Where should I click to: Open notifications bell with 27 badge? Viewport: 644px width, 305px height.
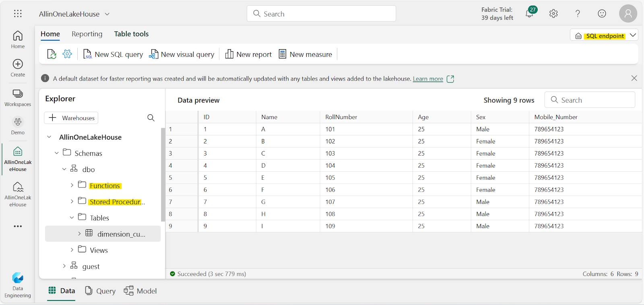pos(530,13)
